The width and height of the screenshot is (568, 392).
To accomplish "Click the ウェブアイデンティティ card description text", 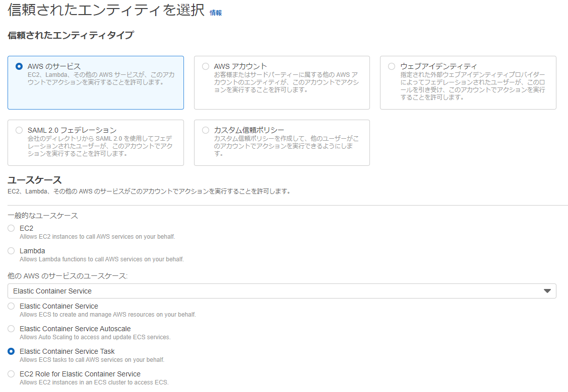I will pyautogui.click(x=472, y=86).
